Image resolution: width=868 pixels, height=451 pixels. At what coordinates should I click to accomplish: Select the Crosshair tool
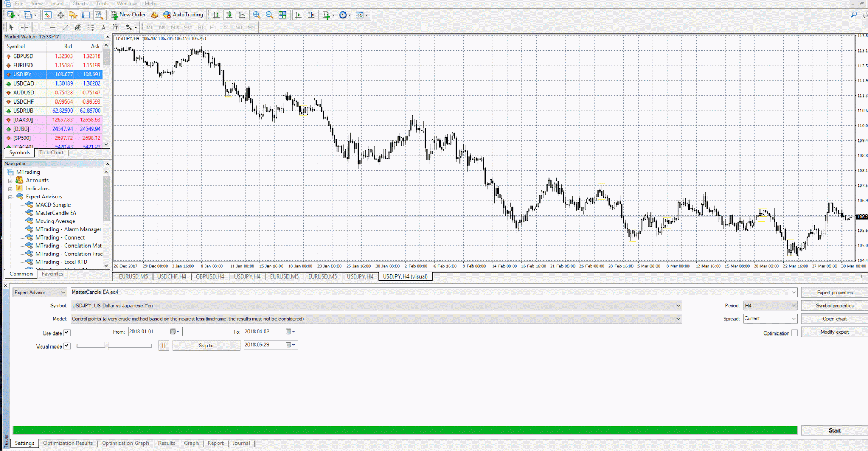pos(24,27)
